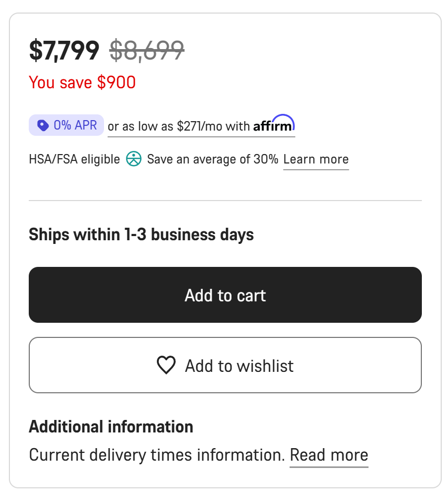The image size is (448, 492).
Task: Click 'Ships within 1-3 business days' heading
Action: click(x=141, y=235)
